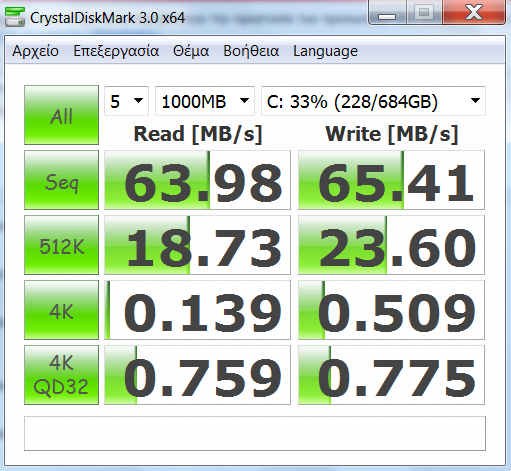Click the empty comment text field at bottom

tap(255, 433)
